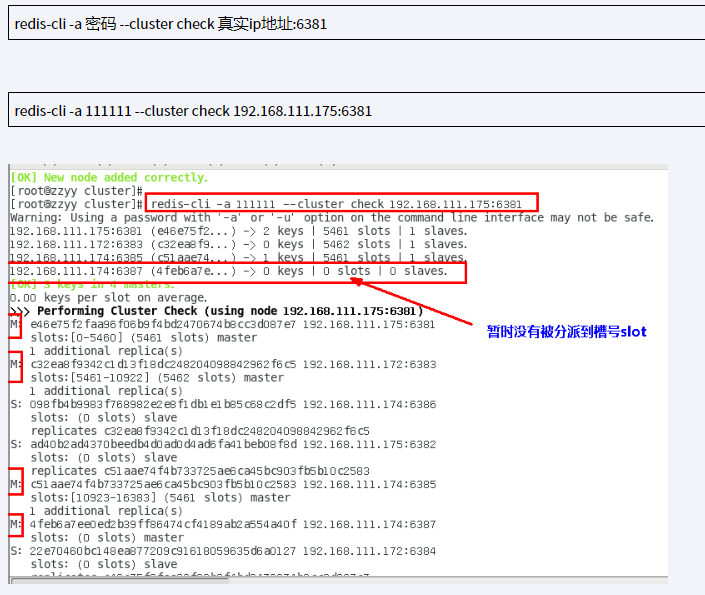The image size is (705, 595).
Task: Click 'slots: (0 slots) master' line
Action: coord(107,538)
